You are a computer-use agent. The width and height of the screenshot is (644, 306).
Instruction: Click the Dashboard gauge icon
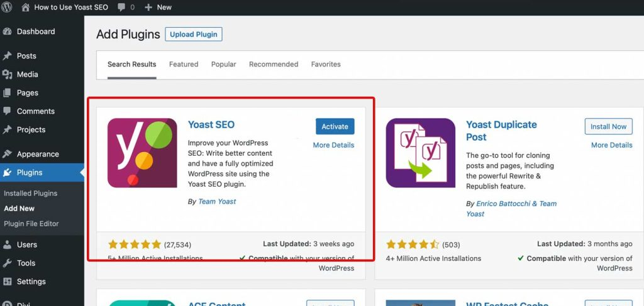(x=8, y=31)
